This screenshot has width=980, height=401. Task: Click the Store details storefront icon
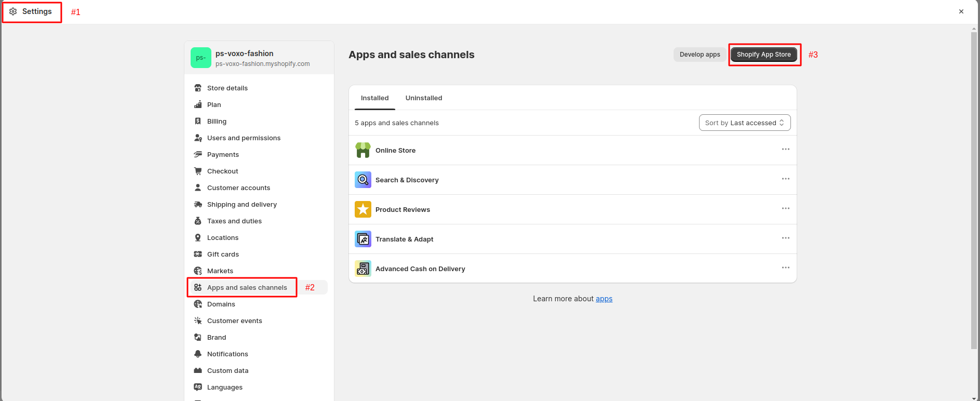point(198,88)
